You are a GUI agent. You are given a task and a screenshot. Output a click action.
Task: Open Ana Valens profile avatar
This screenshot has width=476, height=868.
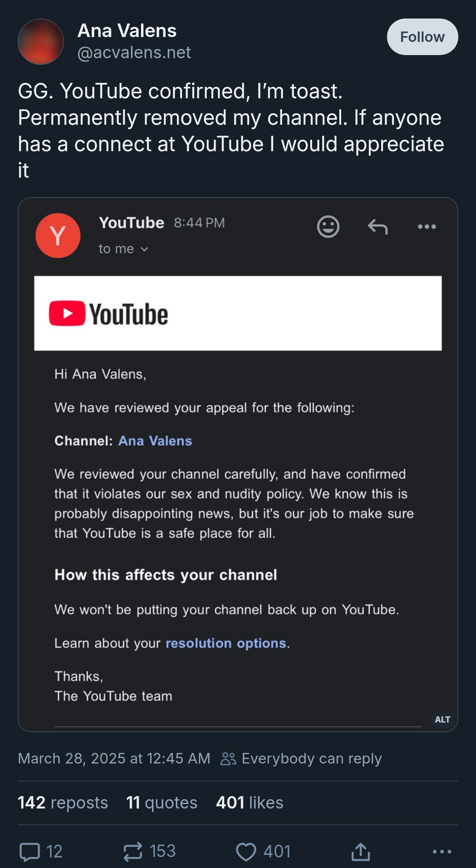tap(41, 41)
